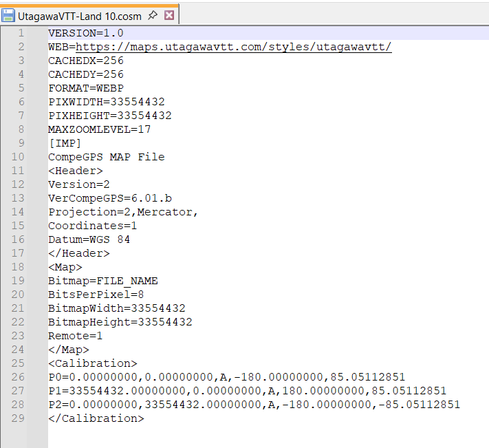489x448 pixels.
Task: Click the [IMP] section line
Action: [x=65, y=143]
